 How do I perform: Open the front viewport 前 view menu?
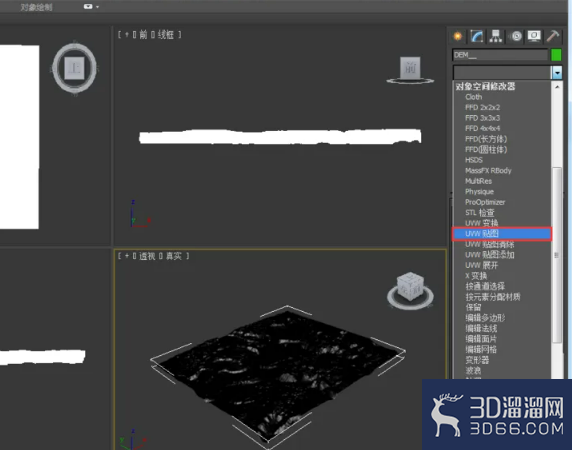(143, 35)
